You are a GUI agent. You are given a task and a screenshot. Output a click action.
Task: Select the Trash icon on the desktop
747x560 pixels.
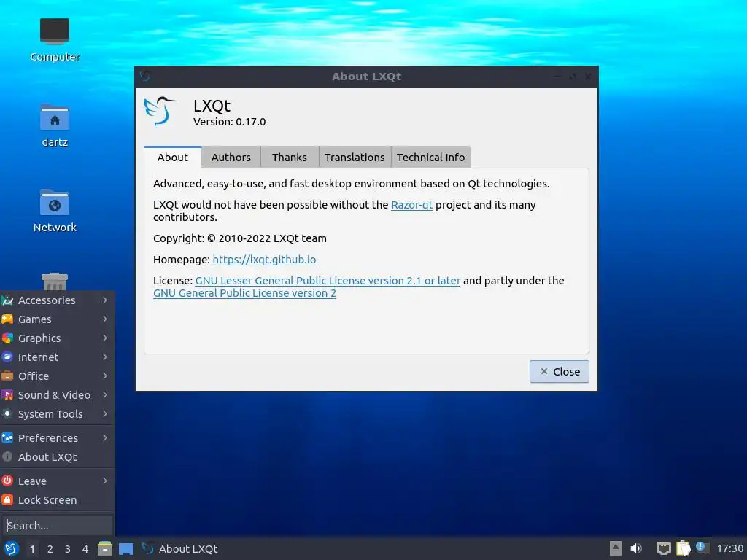[x=54, y=281]
